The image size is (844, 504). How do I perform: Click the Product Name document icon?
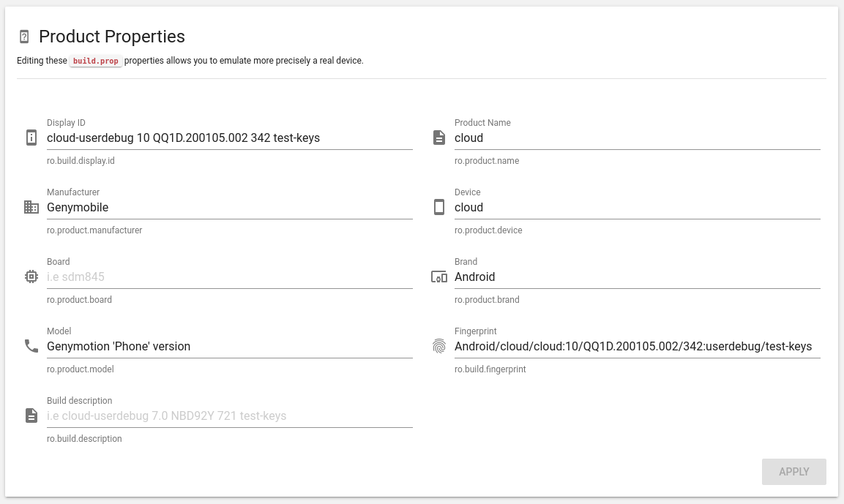pos(439,138)
